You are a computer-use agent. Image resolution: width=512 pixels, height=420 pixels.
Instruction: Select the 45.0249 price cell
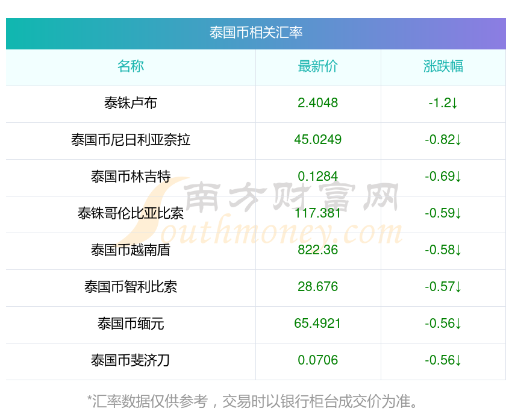click(x=318, y=140)
